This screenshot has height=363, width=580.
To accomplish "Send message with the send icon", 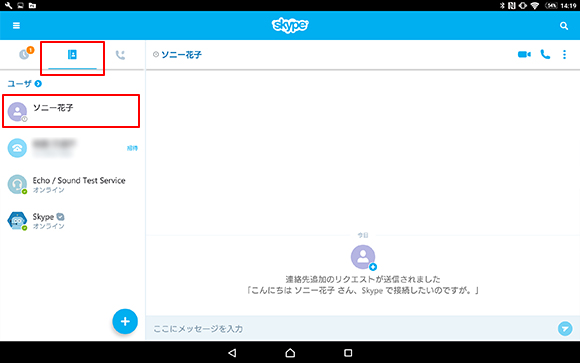I will (565, 329).
